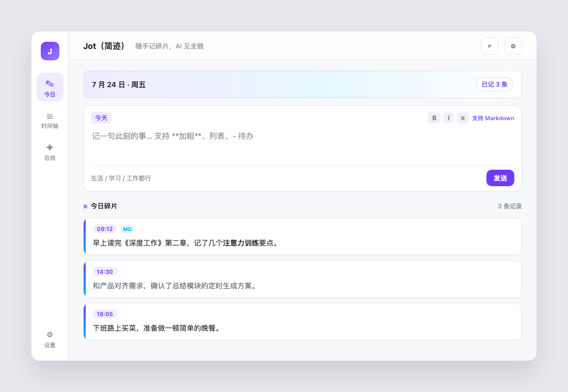Switch to the 时间轴 sidebar tab

(x=50, y=121)
